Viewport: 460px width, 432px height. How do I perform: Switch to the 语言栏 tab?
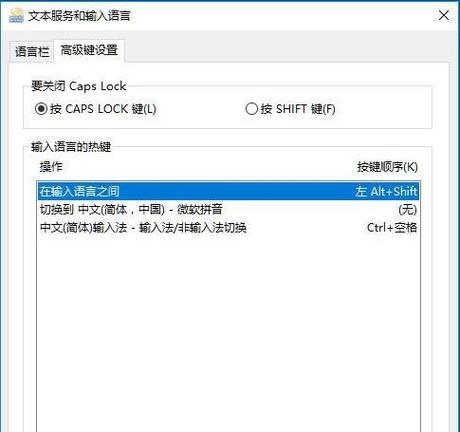[32, 52]
